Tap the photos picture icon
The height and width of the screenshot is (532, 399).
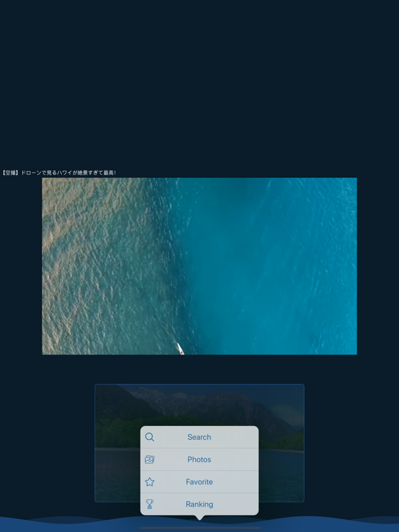150,459
